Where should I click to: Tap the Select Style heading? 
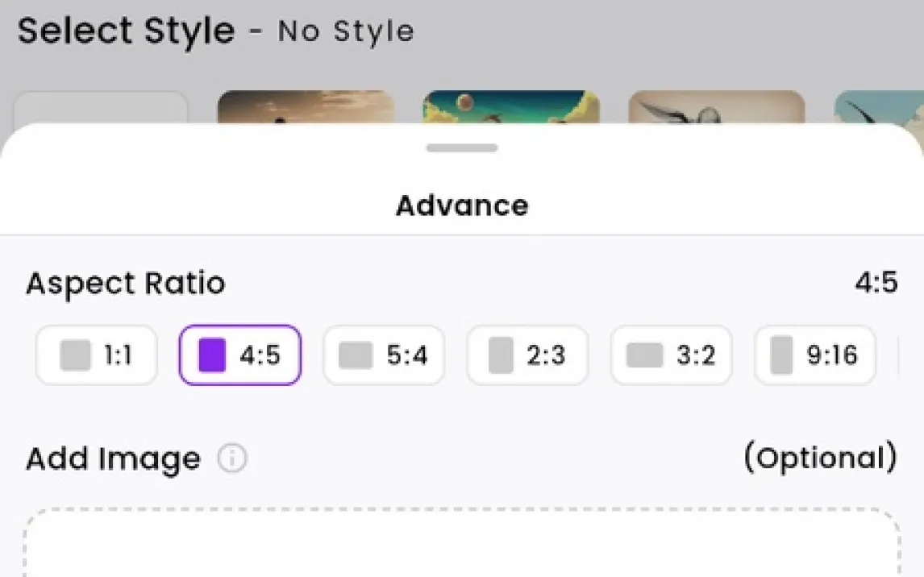126,31
